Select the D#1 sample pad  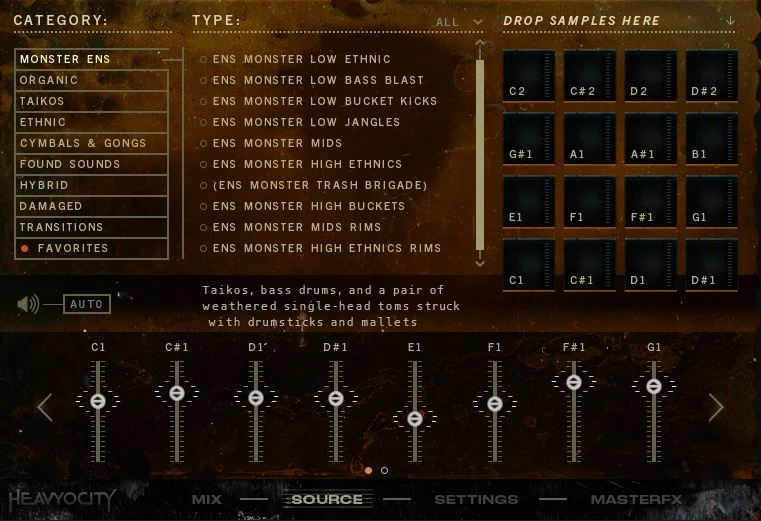711,265
